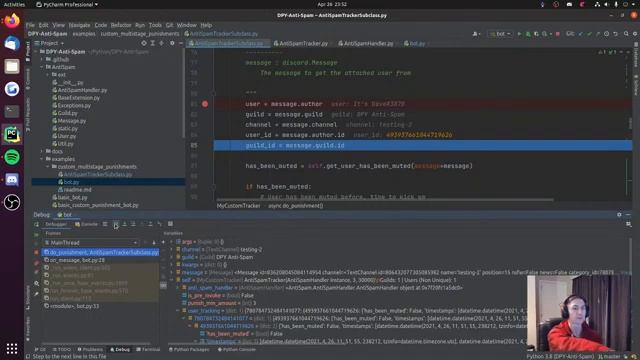Launch Firefox from the dock
Image resolution: width=640 pixels, height=360 pixels.
point(12,20)
